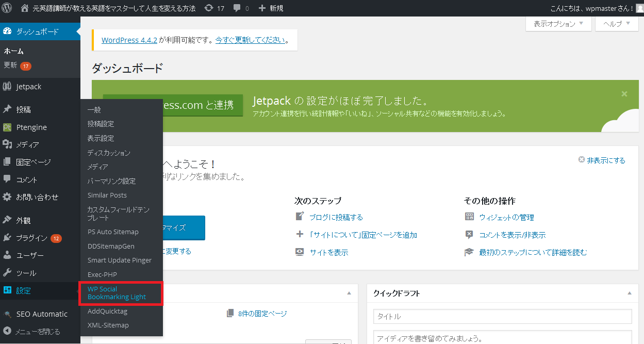Dismiss the Jetpack banner with X
The height and width of the screenshot is (344, 644).
tap(624, 94)
